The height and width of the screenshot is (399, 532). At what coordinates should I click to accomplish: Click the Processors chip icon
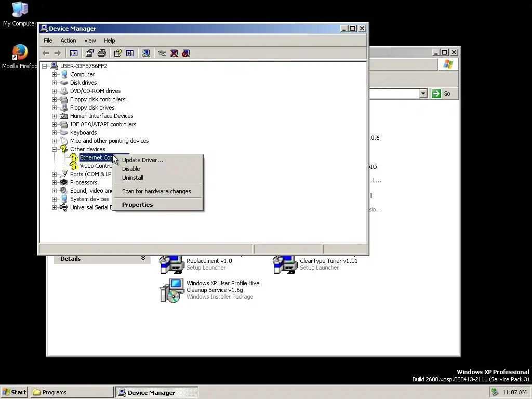point(64,182)
